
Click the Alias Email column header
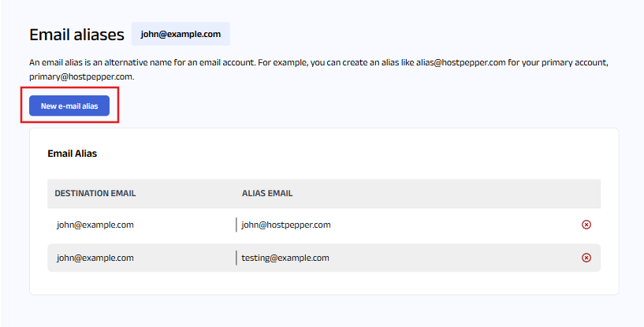coord(267,193)
